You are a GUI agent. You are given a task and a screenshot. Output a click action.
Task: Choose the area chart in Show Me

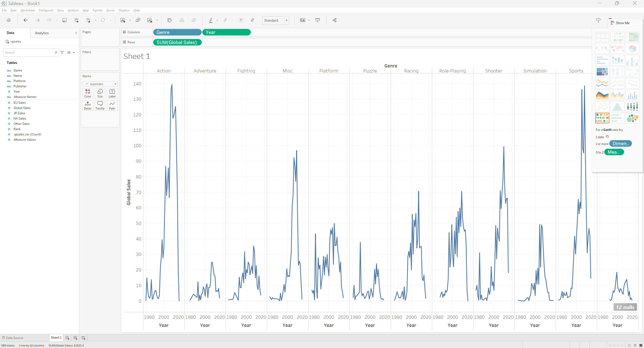point(602,95)
